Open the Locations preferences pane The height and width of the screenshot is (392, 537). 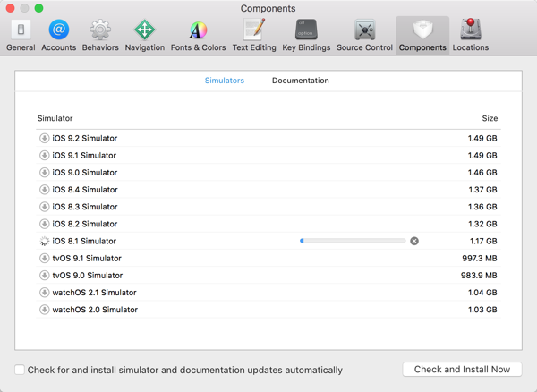[471, 36]
